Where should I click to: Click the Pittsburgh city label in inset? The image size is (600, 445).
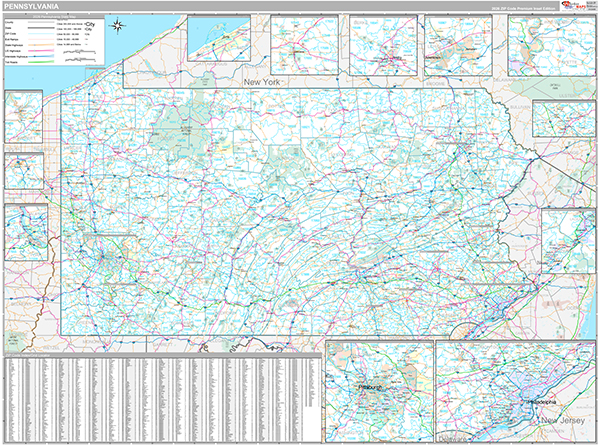(x=370, y=387)
